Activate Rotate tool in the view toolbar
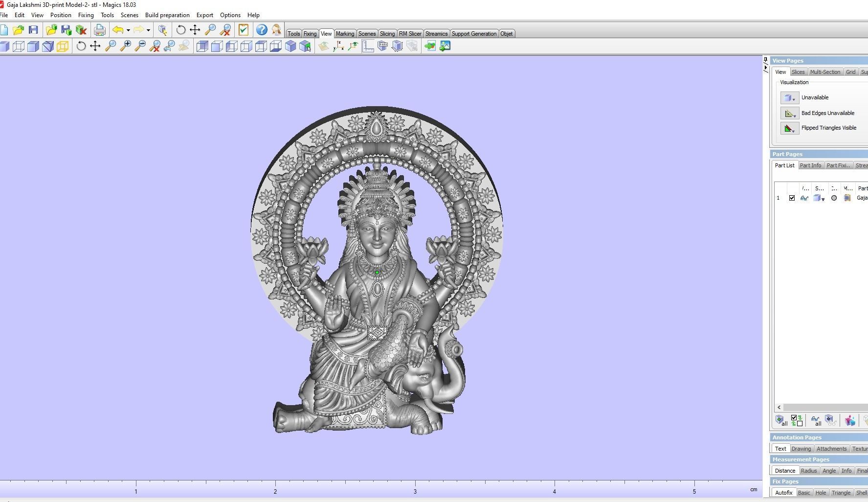 tap(81, 46)
